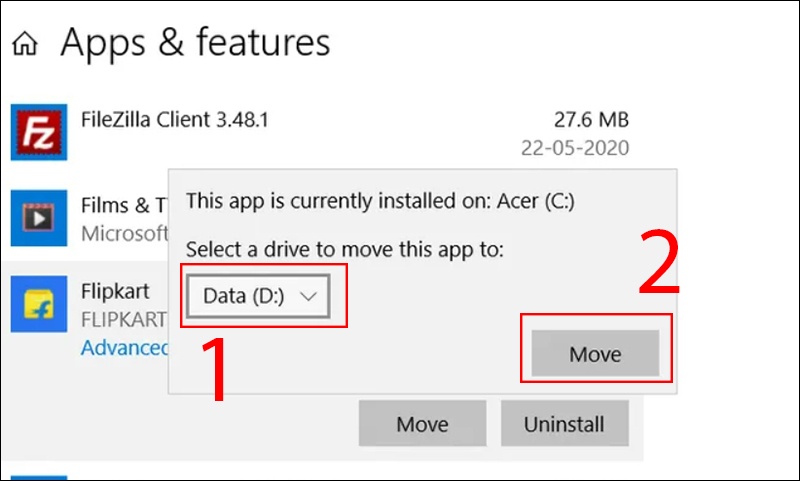Viewport: 800px width, 481px height.
Task: Select the FileZilla Client 3.48.1 entry name
Action: tap(174, 120)
